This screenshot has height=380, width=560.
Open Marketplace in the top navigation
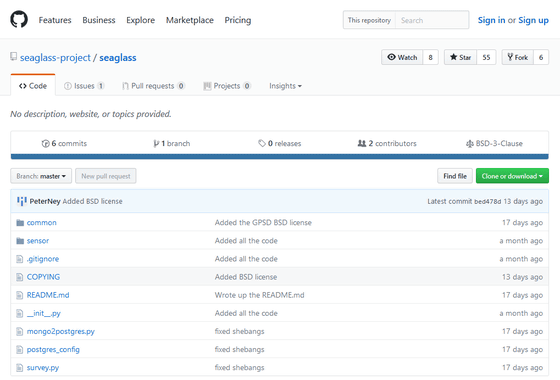[190, 20]
